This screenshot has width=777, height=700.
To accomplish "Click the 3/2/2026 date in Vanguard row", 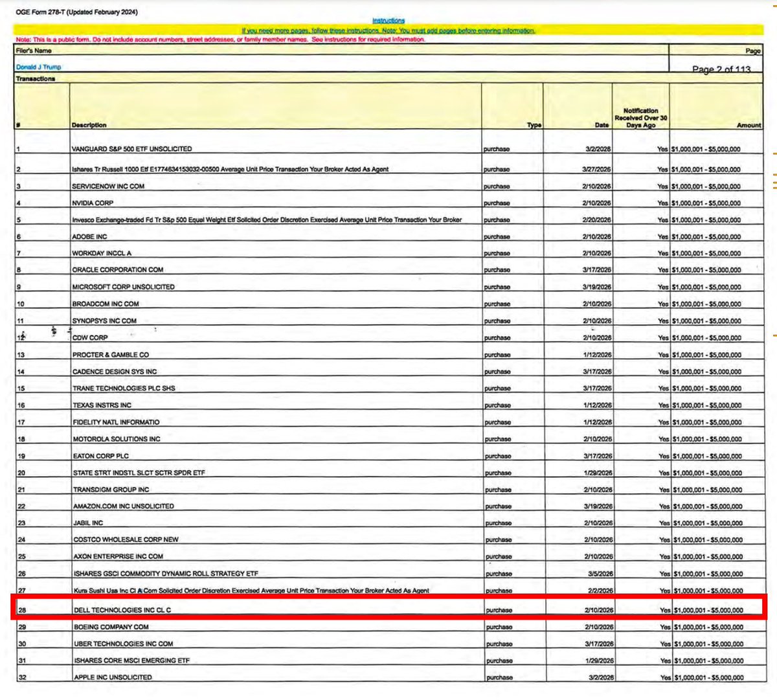I will [x=598, y=149].
